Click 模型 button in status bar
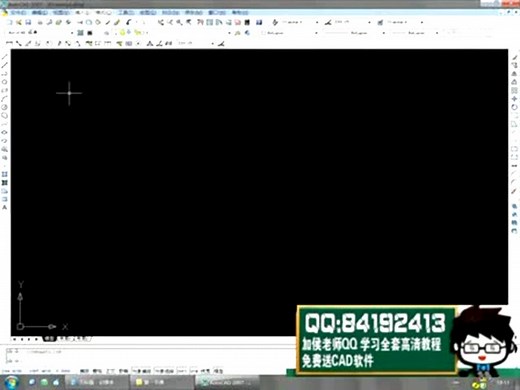This screenshot has height=390, width=520. point(219,371)
